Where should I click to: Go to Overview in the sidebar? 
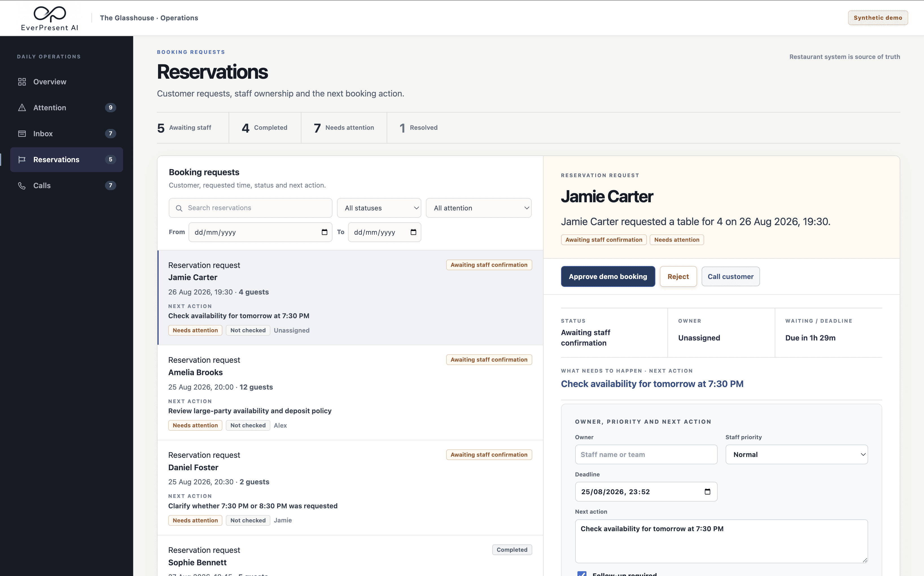pyautogui.click(x=67, y=82)
